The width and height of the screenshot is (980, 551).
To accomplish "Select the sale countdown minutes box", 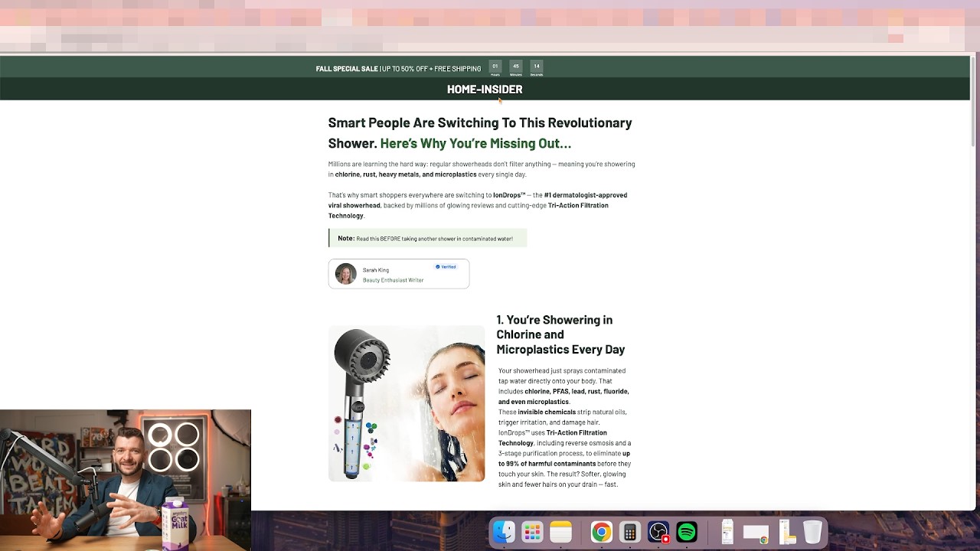I will point(516,68).
